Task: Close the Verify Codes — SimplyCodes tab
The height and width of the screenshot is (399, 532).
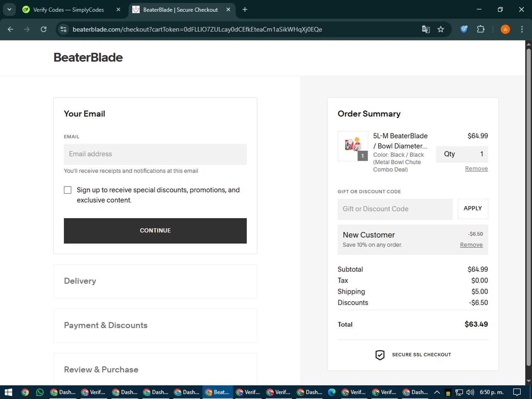Action: click(118, 10)
